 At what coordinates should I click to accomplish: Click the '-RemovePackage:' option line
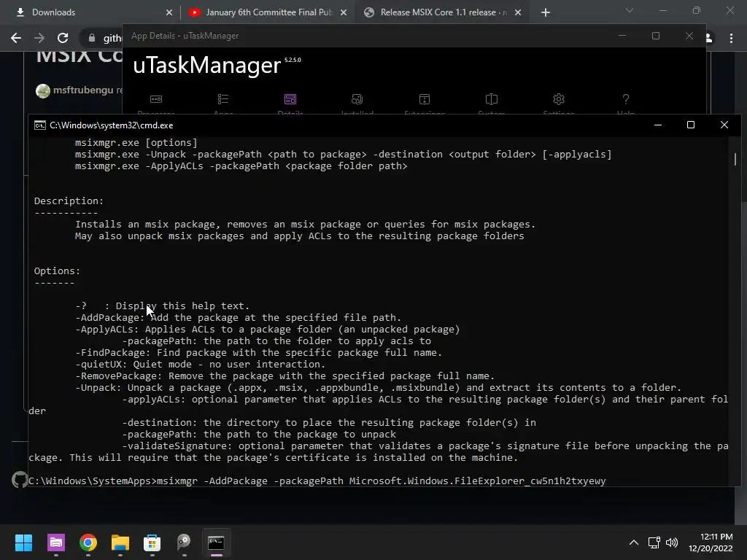coord(285,376)
